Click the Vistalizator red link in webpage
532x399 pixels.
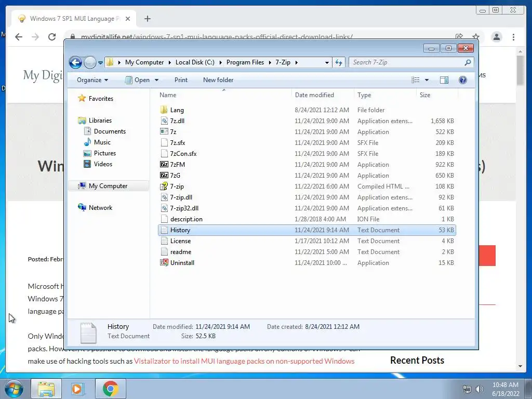(244, 361)
